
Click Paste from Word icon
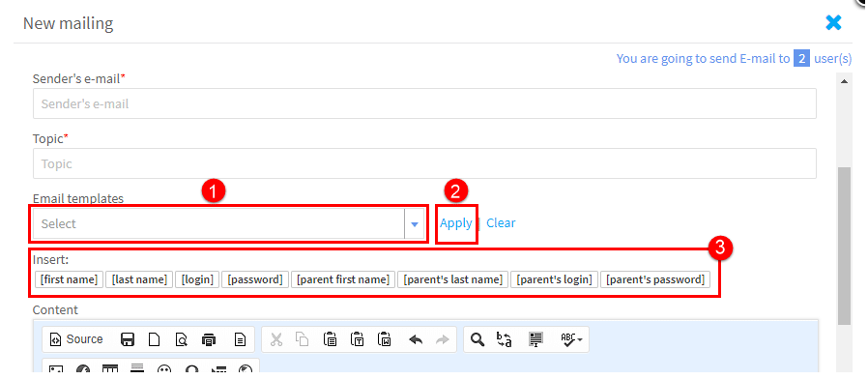click(x=385, y=339)
